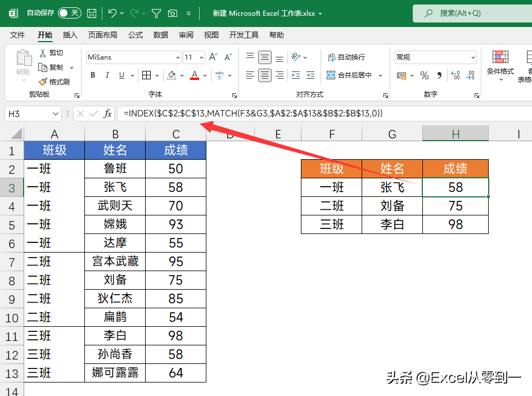Click the text orientation icon
Screen dimensions: 532x396
(296, 57)
